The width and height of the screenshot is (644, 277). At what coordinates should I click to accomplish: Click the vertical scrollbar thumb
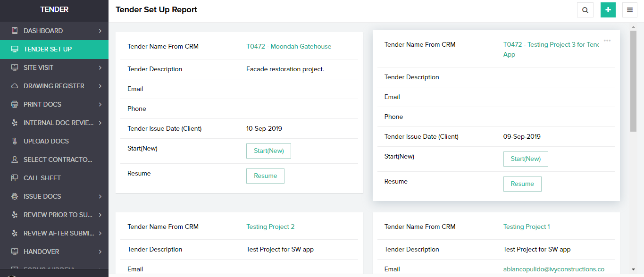point(633,80)
